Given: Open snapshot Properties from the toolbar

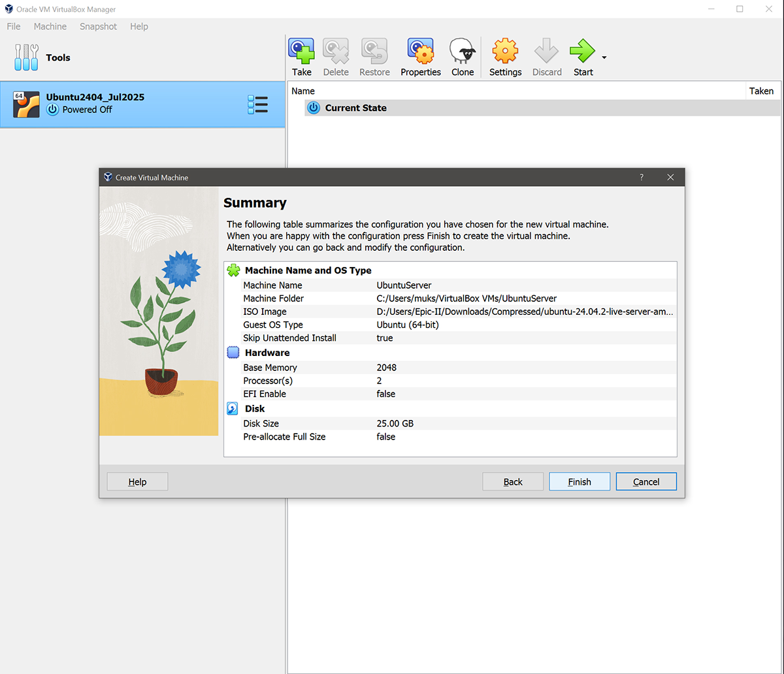Looking at the screenshot, I should tap(421, 57).
